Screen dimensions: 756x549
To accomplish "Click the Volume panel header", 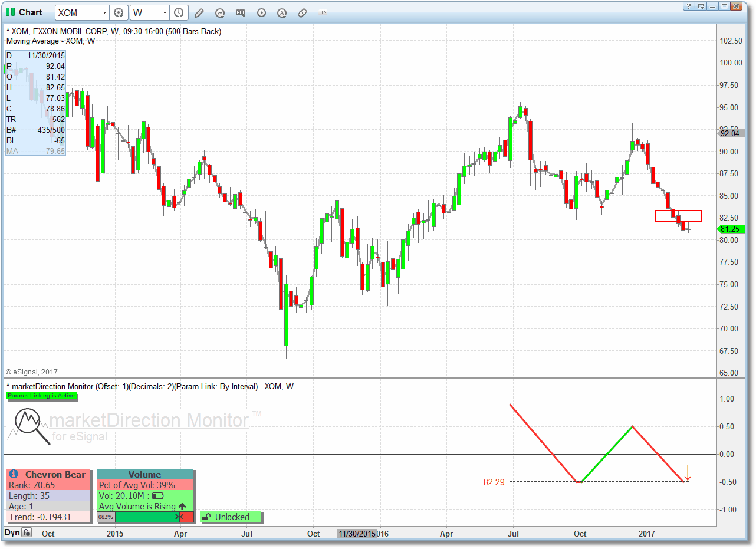I will [x=144, y=474].
